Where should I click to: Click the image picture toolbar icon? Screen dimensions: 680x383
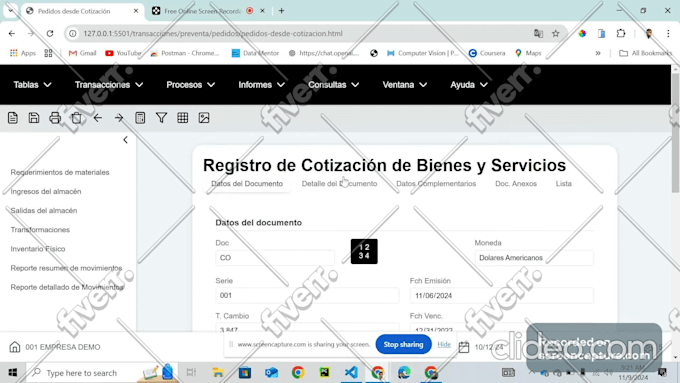click(x=204, y=118)
